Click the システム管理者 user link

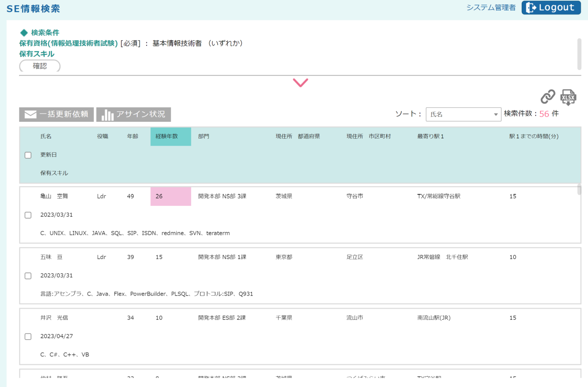coord(491,8)
